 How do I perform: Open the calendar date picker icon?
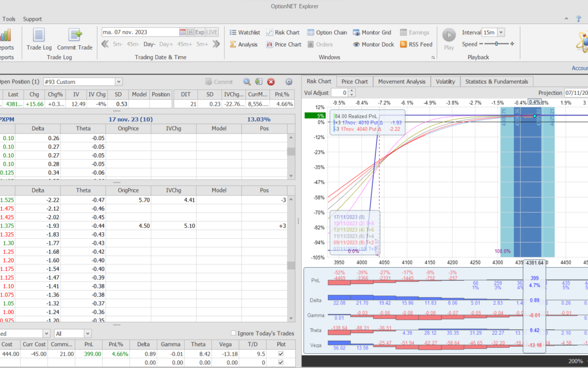coord(183,32)
